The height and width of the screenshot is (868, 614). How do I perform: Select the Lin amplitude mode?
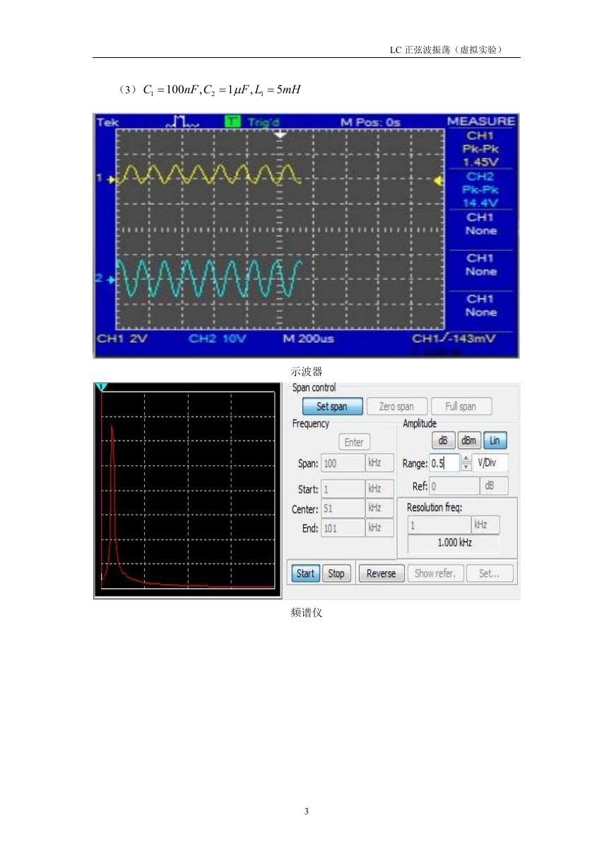(495, 440)
